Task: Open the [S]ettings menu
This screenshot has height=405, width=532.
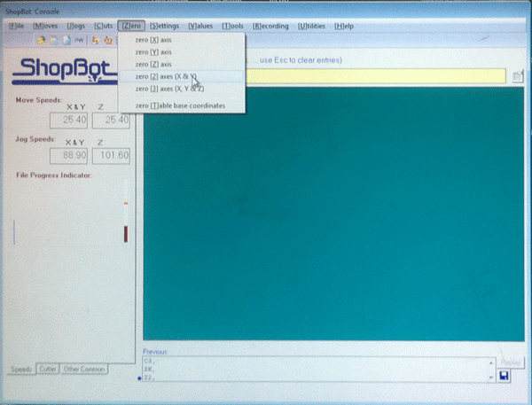Action: point(164,26)
